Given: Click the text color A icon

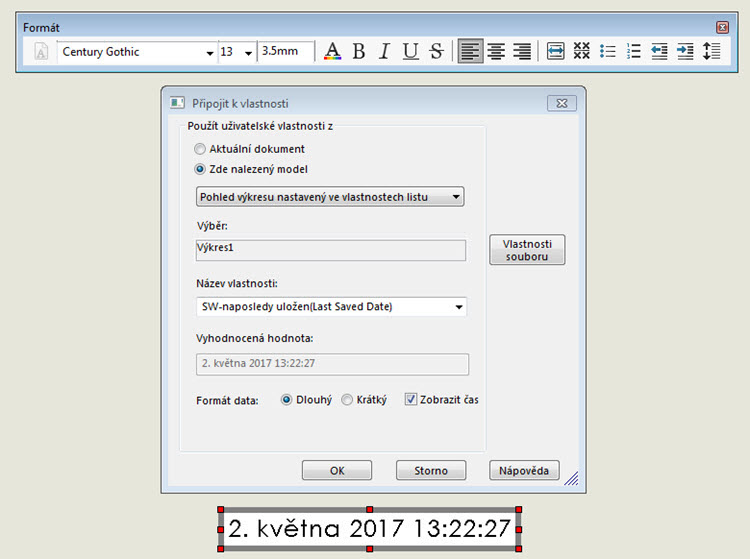Looking at the screenshot, I should (x=332, y=51).
